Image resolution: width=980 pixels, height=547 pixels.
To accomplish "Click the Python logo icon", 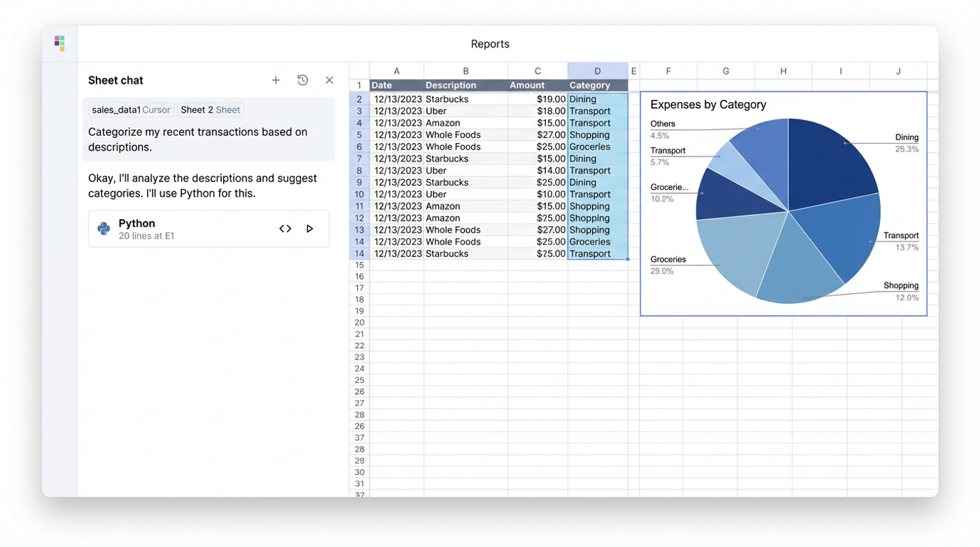I will 104,229.
